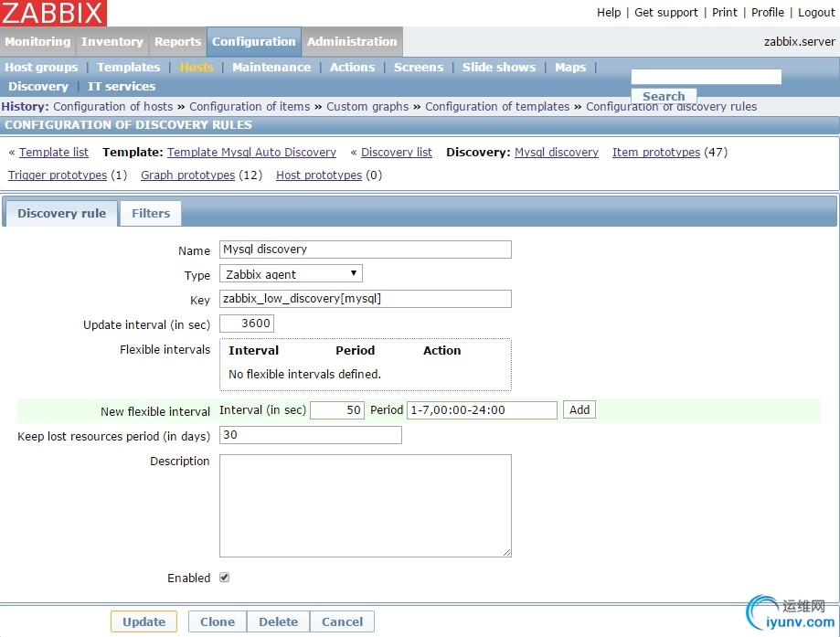
Task: Select the Discovery rule tab
Action: pyautogui.click(x=61, y=213)
